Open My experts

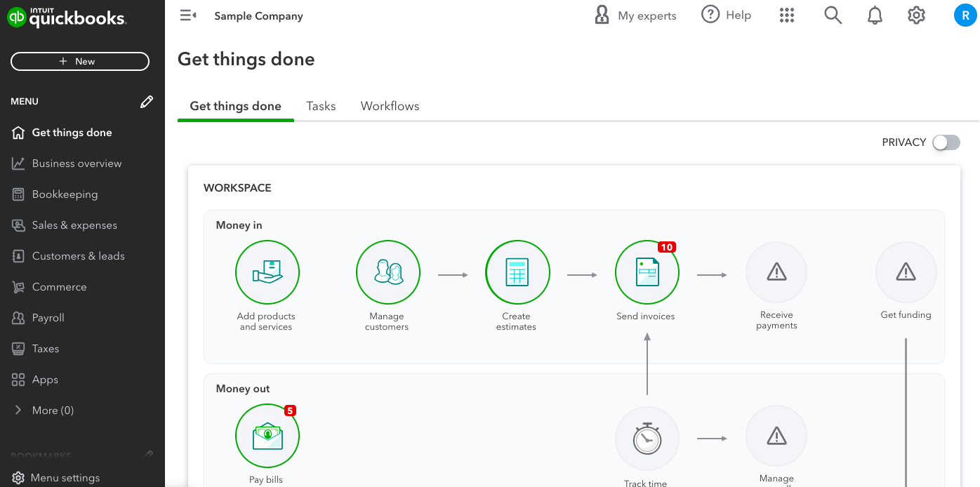point(635,15)
